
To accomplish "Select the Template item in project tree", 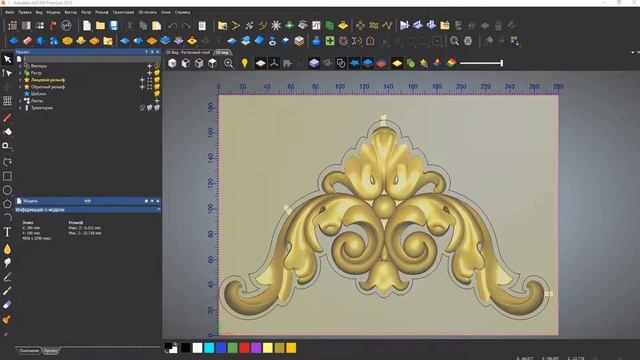I will pyautogui.click(x=38, y=94).
